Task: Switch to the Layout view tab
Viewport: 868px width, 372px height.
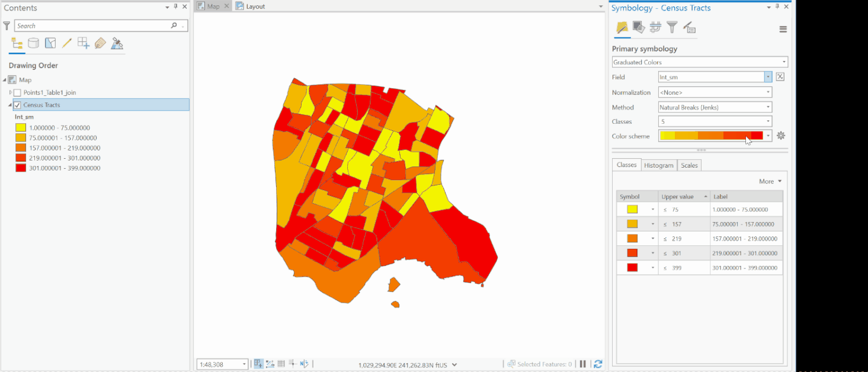Action: coord(251,6)
